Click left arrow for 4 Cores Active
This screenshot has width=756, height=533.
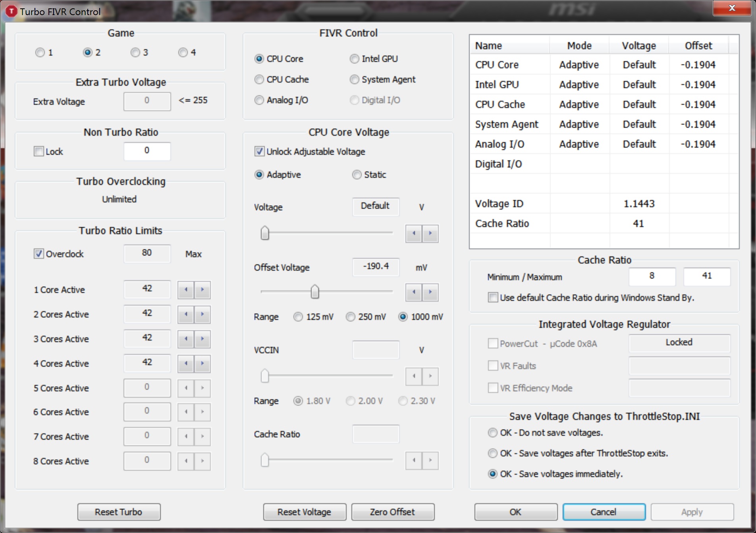coord(186,364)
